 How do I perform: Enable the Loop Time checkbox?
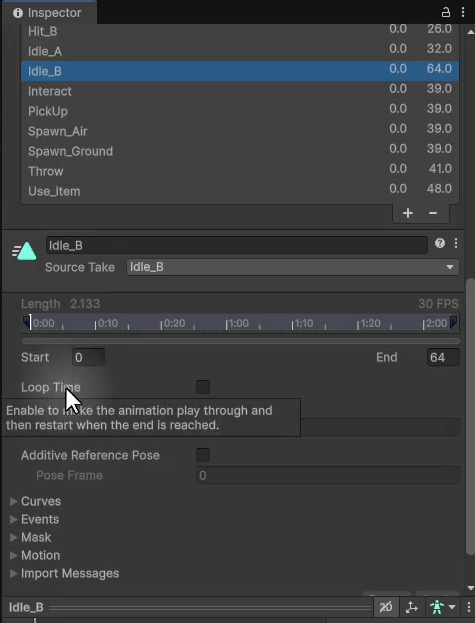pyautogui.click(x=203, y=387)
